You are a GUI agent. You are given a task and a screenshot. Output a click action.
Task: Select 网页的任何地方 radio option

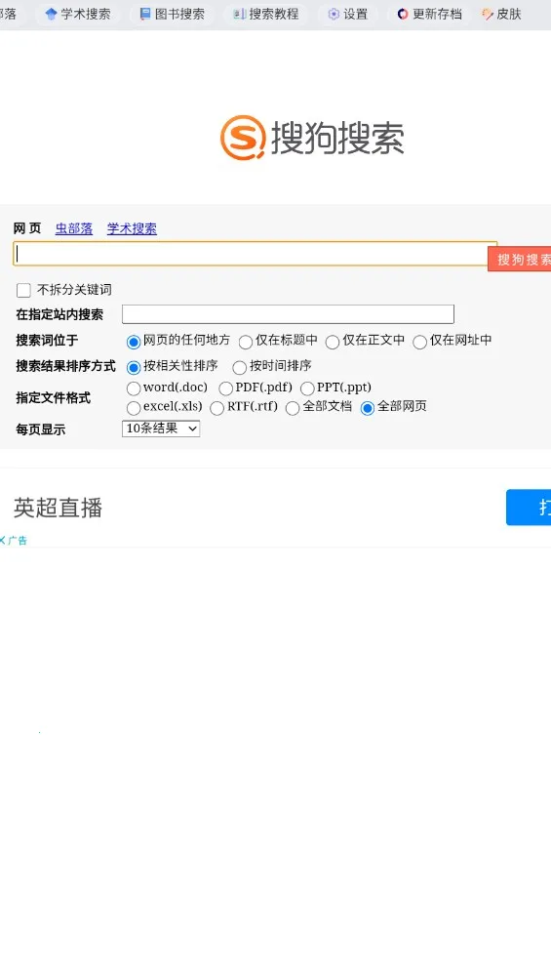133,342
